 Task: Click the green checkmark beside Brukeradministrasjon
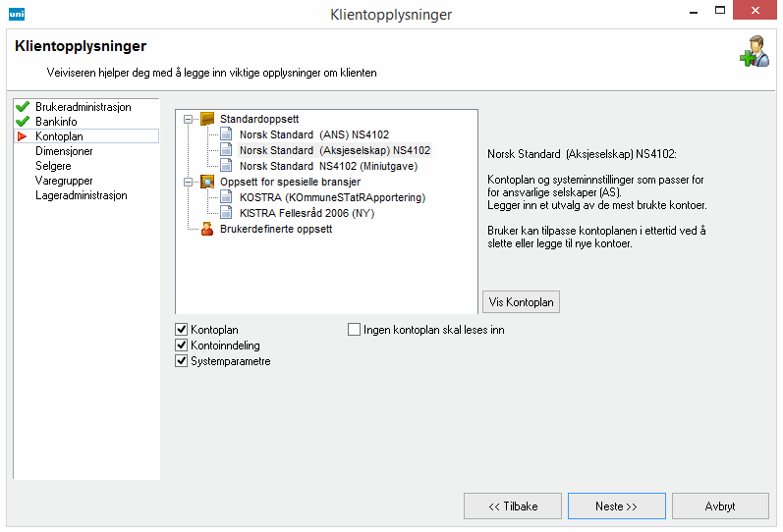pos(23,107)
